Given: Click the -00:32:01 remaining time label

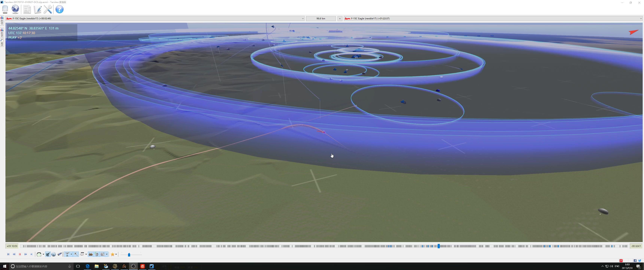Looking at the screenshot, I should tap(636, 246).
